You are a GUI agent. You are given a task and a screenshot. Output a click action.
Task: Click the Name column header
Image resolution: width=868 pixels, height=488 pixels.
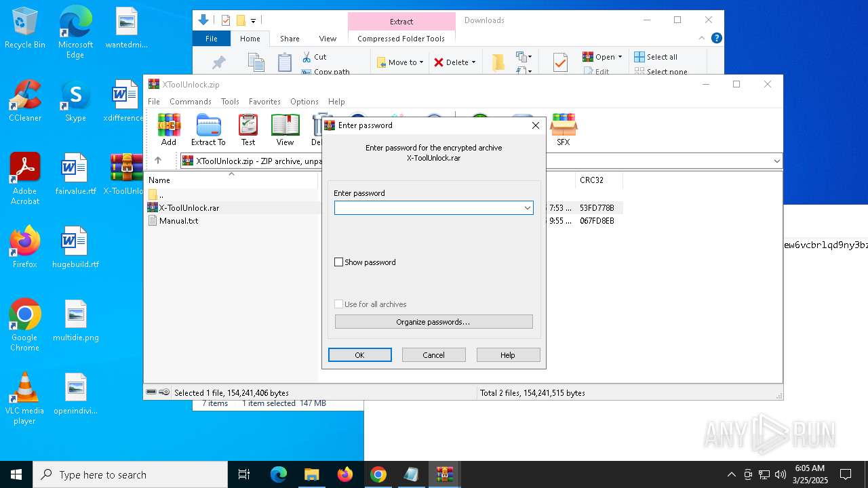coord(231,180)
